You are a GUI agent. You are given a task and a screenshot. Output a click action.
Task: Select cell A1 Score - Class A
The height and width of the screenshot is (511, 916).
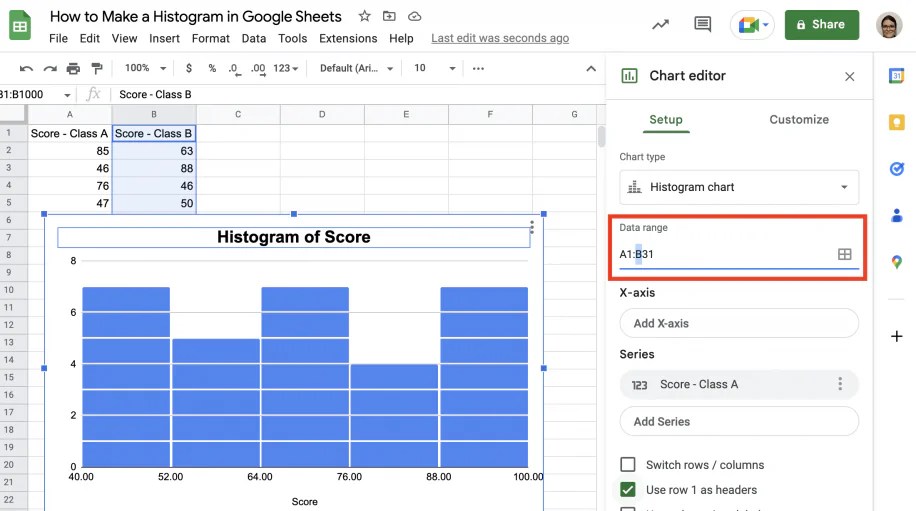[x=70, y=133]
